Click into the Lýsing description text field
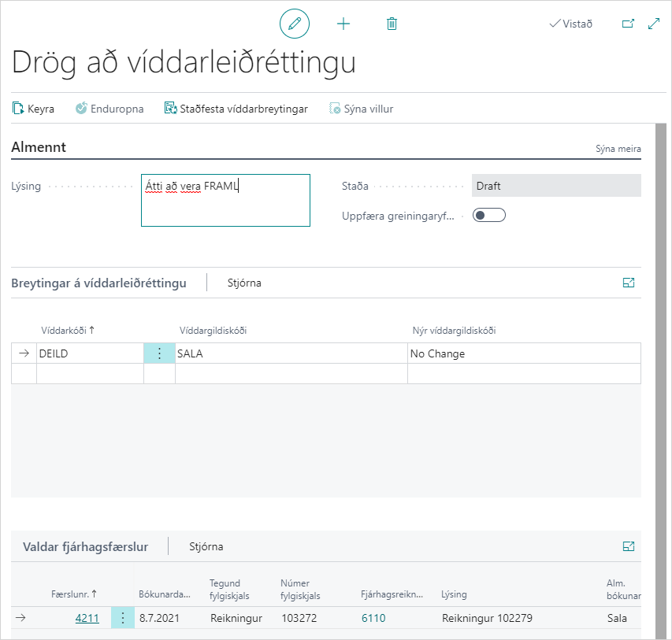The width and height of the screenshot is (672, 640). (225, 200)
